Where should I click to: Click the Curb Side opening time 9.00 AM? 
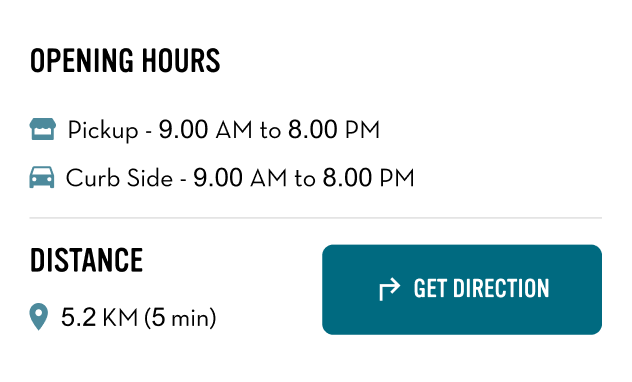[x=240, y=178]
